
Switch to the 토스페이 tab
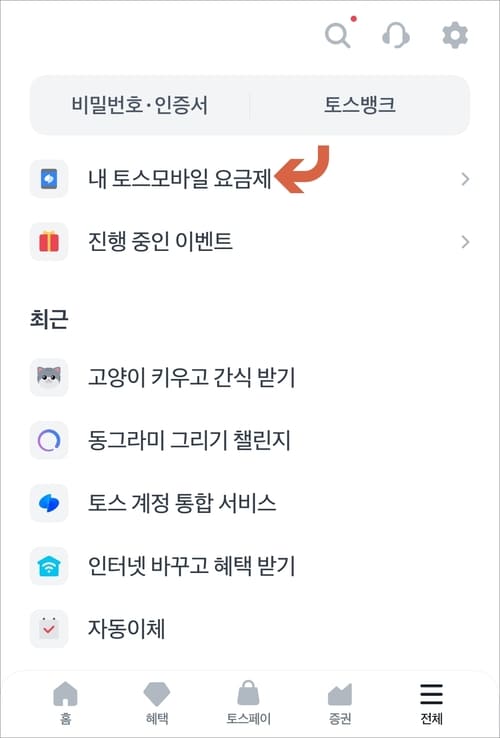click(x=248, y=703)
